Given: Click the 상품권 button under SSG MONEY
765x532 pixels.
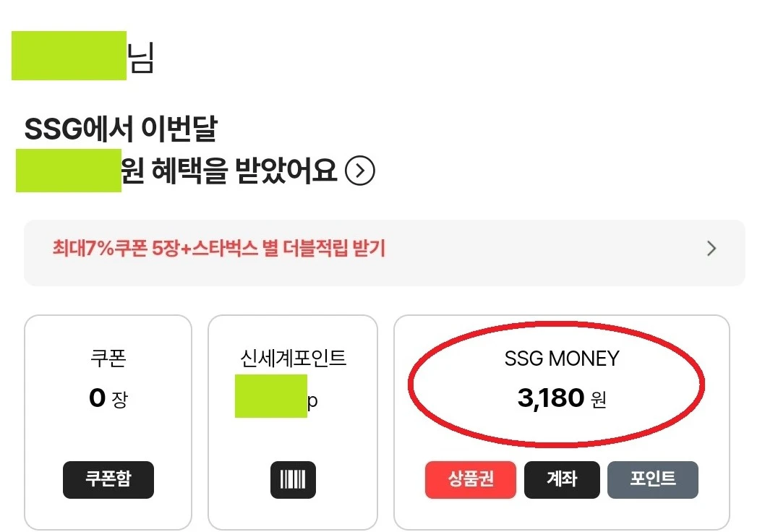Looking at the screenshot, I should (471, 479).
